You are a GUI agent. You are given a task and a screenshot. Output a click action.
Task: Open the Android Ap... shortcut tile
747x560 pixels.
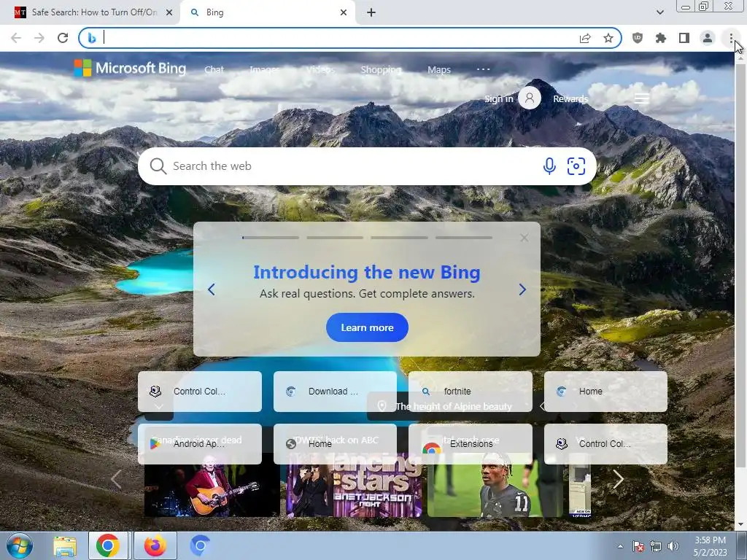coord(200,444)
